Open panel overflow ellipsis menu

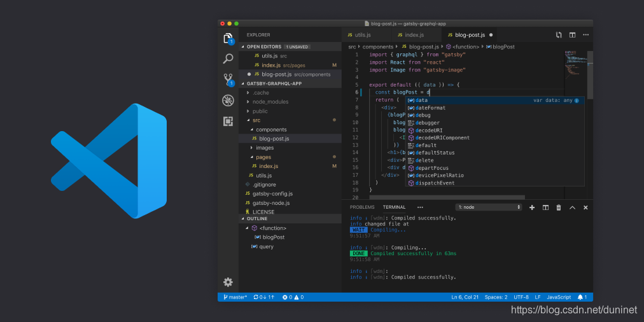click(x=420, y=207)
